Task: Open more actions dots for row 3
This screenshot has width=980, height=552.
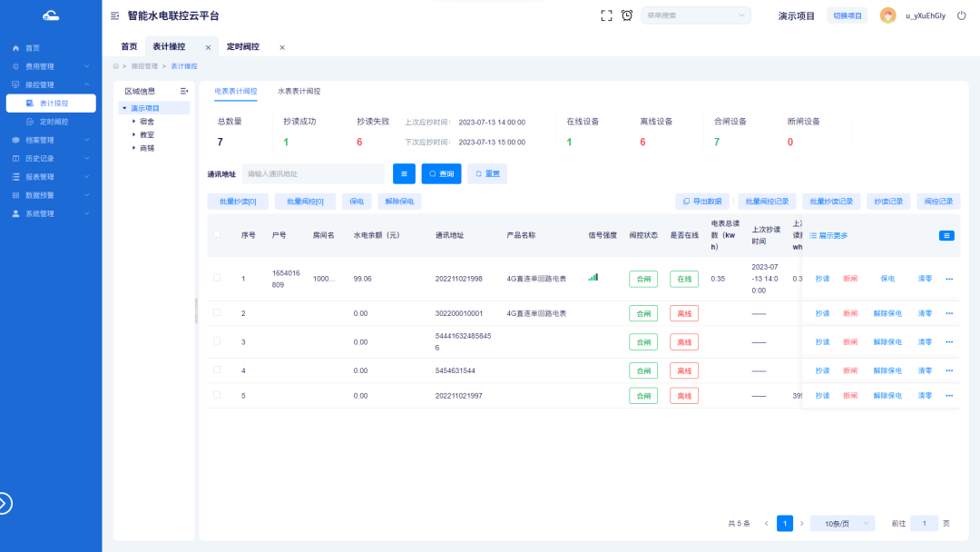Action: (949, 342)
